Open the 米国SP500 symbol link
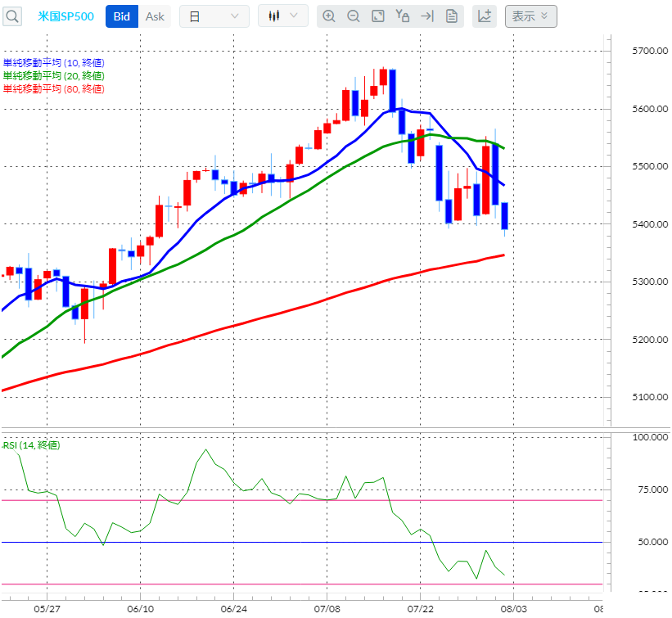Screen dimensions: 672x618 65,16
